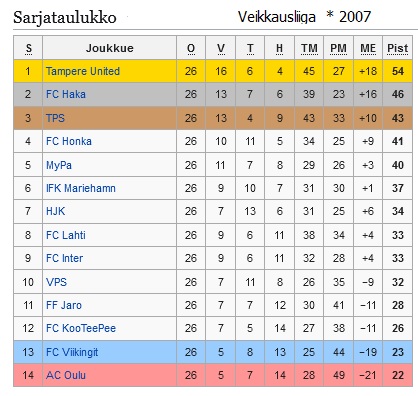
Task: Select the Sarjataulukko section heading
Action: (x=65, y=17)
